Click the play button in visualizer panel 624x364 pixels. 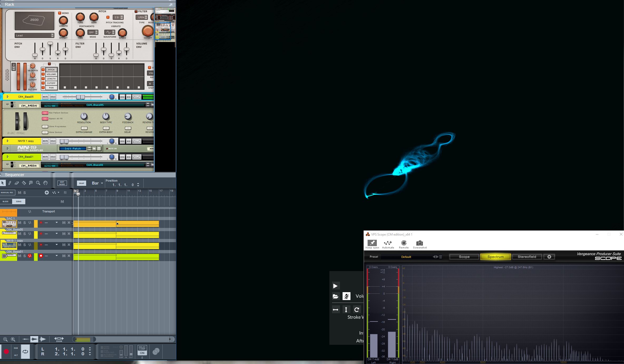click(x=335, y=286)
